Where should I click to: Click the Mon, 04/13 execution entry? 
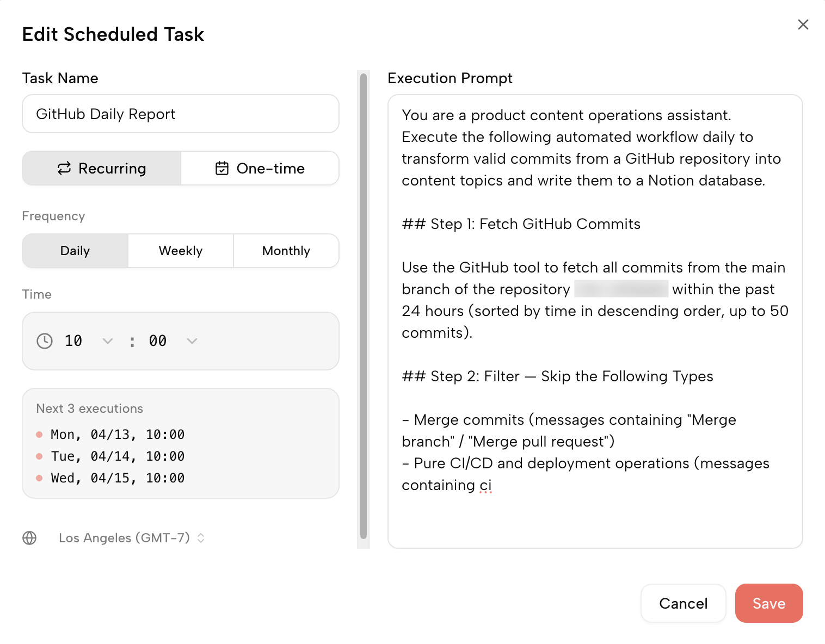pos(118,435)
